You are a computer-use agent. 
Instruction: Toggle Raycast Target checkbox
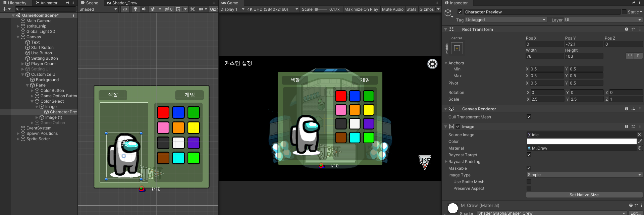point(529,155)
